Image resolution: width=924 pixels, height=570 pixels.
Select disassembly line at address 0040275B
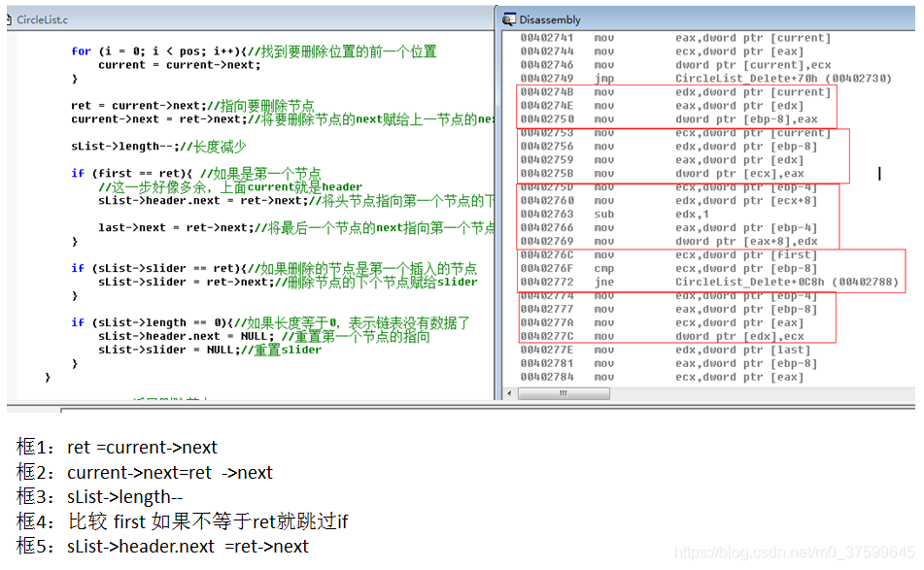pyautogui.click(x=662, y=173)
